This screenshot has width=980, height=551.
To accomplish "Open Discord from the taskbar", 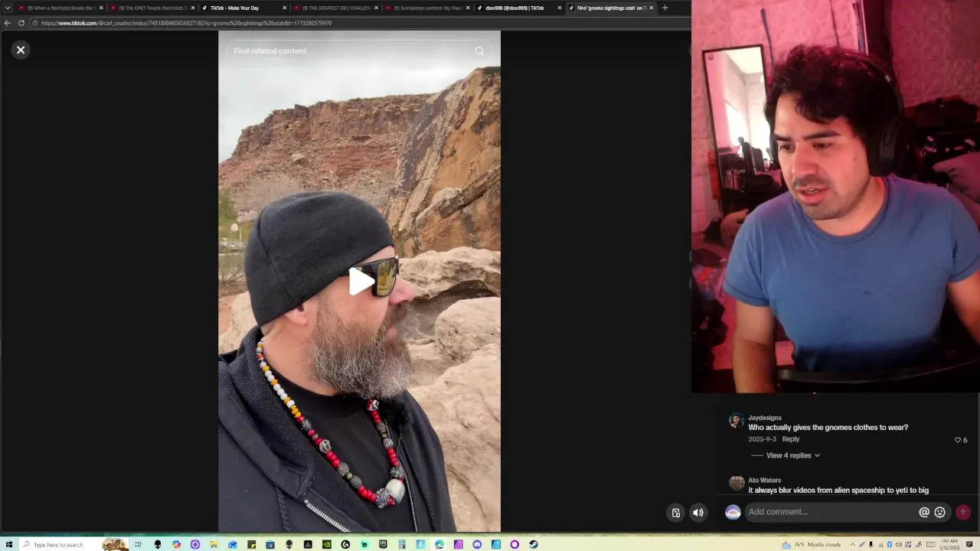I will pyautogui.click(x=477, y=544).
